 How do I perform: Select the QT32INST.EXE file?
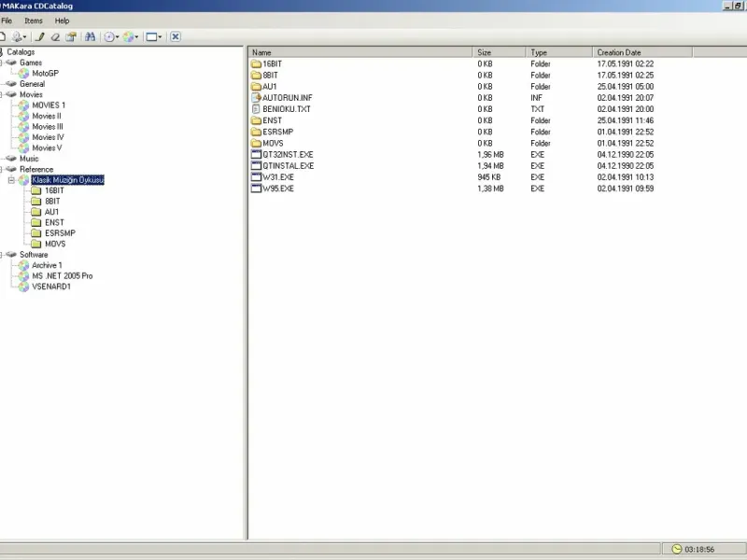288,155
